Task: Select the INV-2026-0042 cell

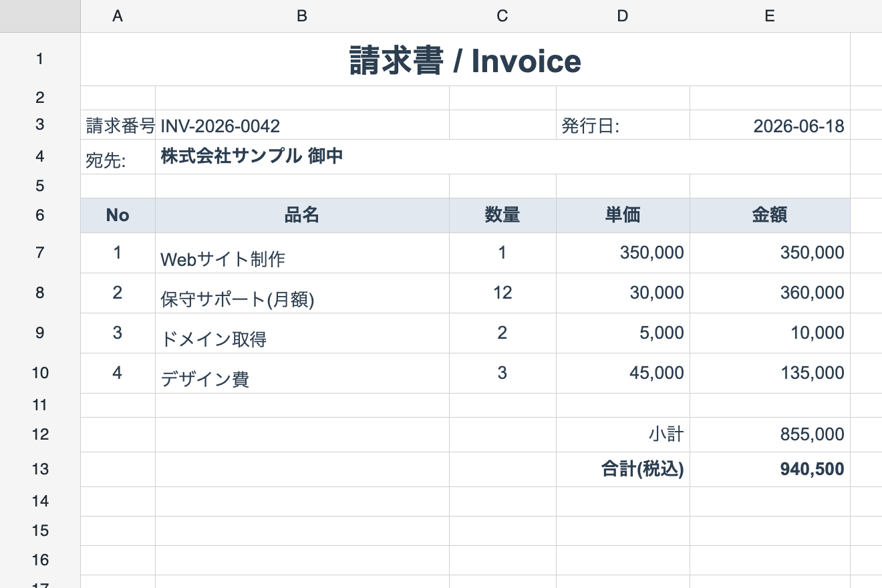Action: pyautogui.click(x=302, y=124)
